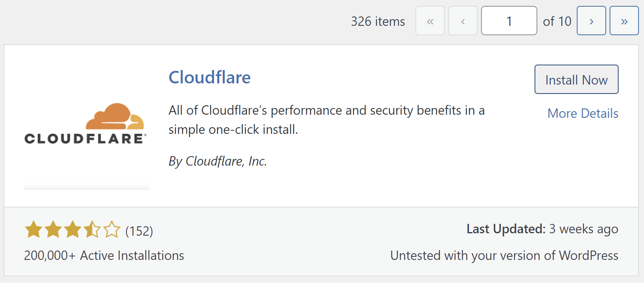Click the single-right-arrow next page icon
Viewport: 644px width, 283px height.
[591, 21]
